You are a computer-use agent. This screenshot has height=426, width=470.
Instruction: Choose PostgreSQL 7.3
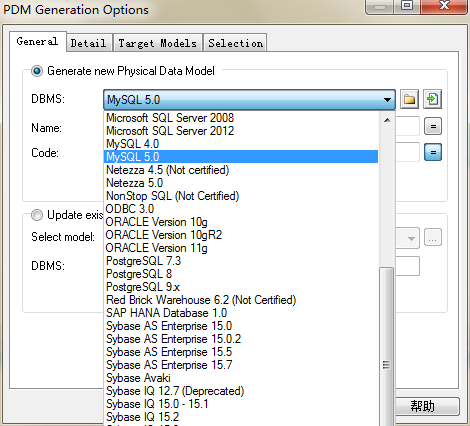(x=241, y=261)
